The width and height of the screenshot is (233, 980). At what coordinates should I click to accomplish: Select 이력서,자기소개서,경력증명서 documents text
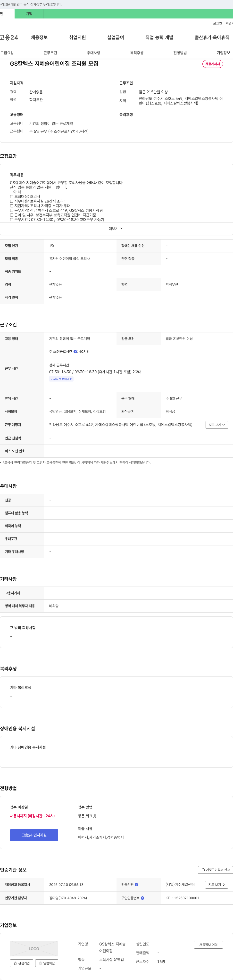point(101,837)
